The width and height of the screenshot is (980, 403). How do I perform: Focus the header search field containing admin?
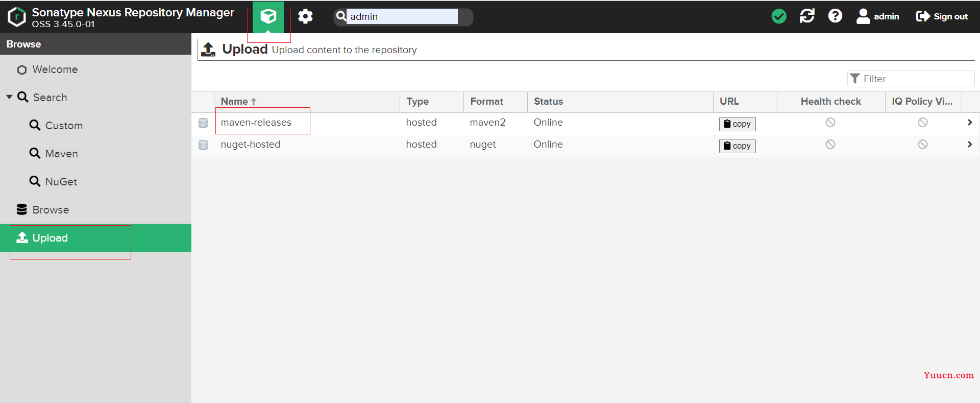coord(402,16)
